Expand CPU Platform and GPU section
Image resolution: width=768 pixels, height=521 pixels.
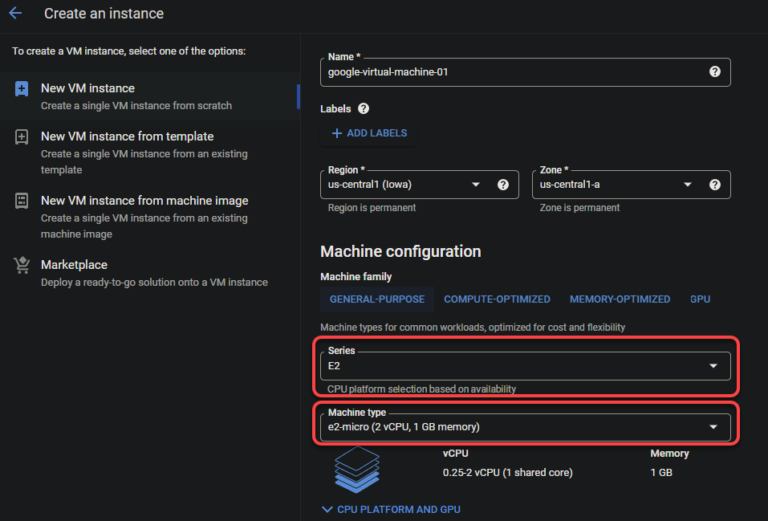tap(391, 509)
